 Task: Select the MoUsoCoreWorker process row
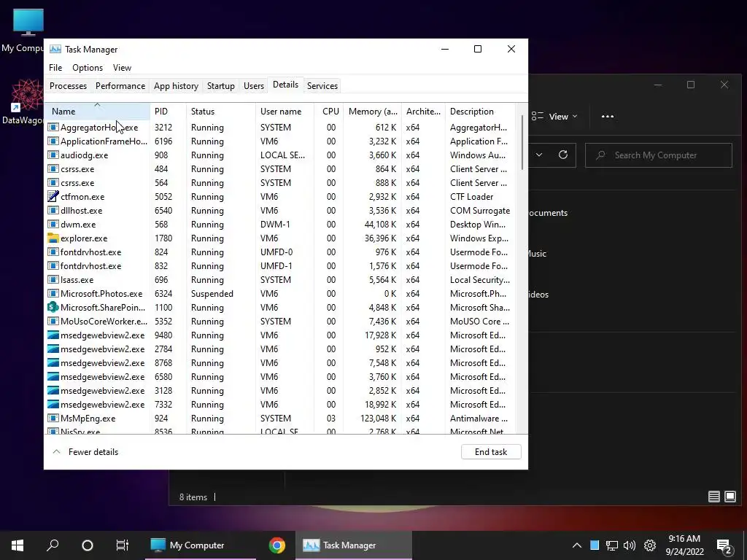tap(280, 322)
